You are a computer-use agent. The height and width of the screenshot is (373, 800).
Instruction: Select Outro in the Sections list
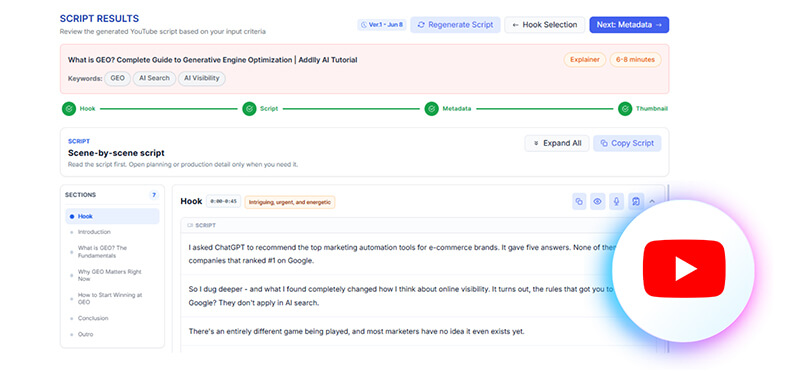85,334
